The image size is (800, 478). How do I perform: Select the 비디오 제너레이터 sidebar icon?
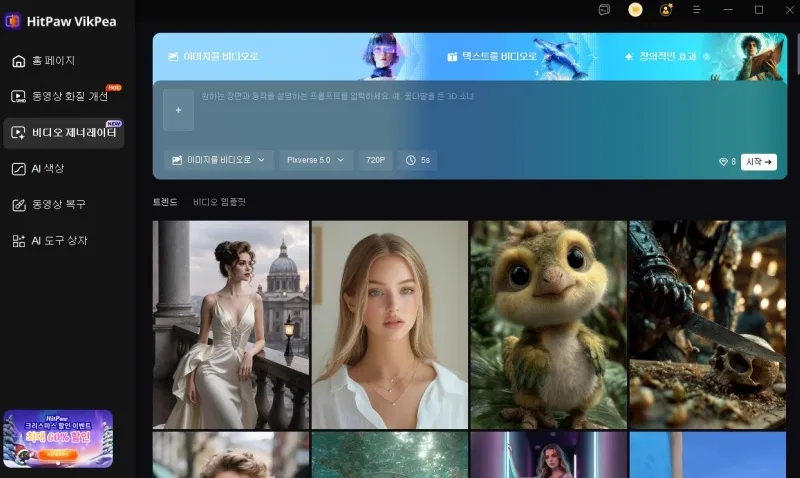pyautogui.click(x=18, y=133)
